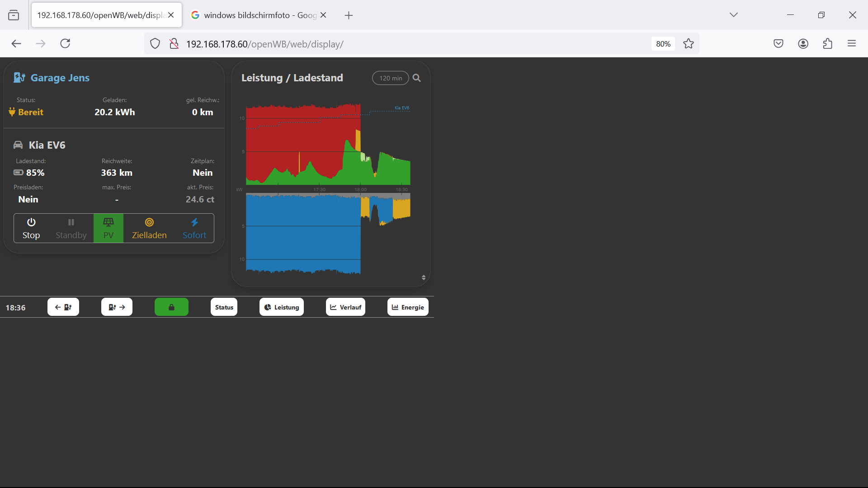The height and width of the screenshot is (488, 868).
Task: Go to next charge point arrow button
Action: pos(117,307)
